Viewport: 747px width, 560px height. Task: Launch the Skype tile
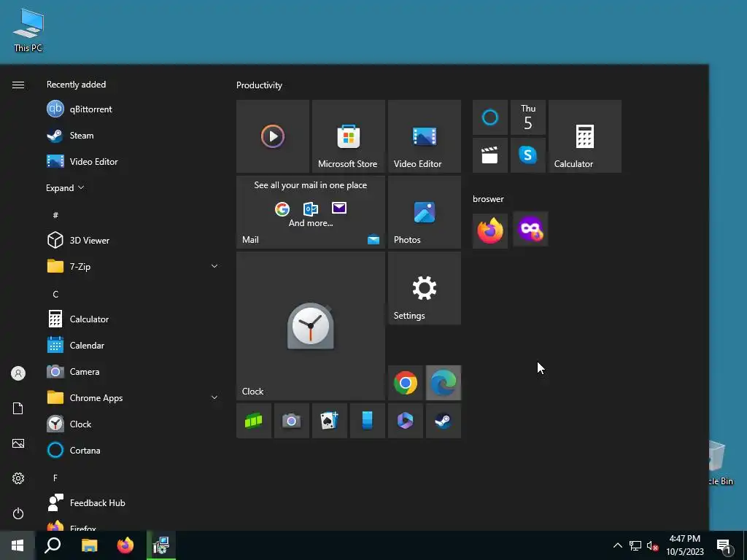pyautogui.click(x=528, y=155)
